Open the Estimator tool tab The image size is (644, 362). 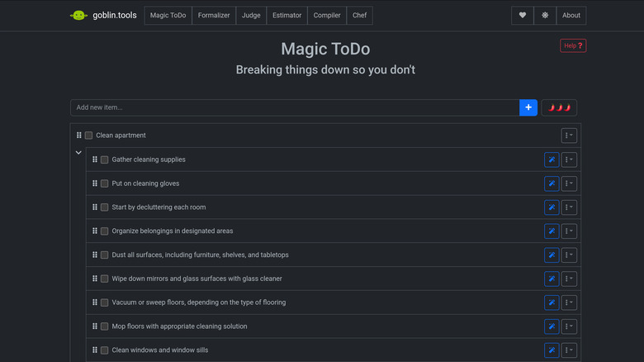287,16
